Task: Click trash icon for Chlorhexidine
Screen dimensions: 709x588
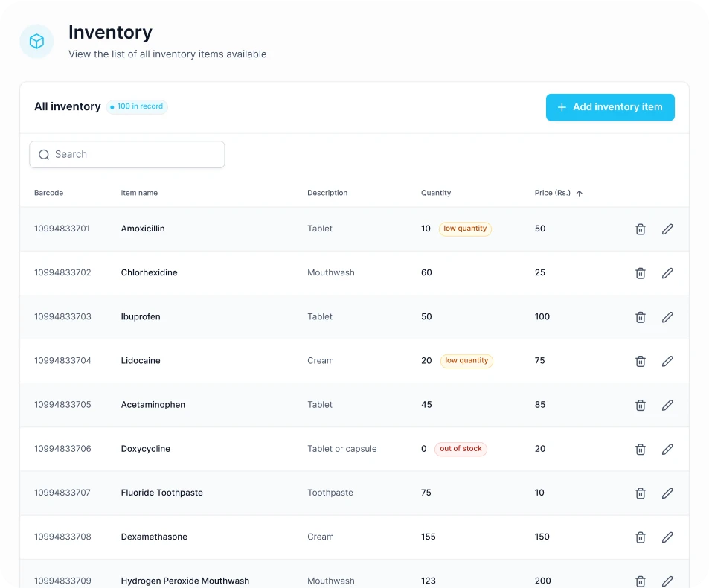Action: coord(640,273)
